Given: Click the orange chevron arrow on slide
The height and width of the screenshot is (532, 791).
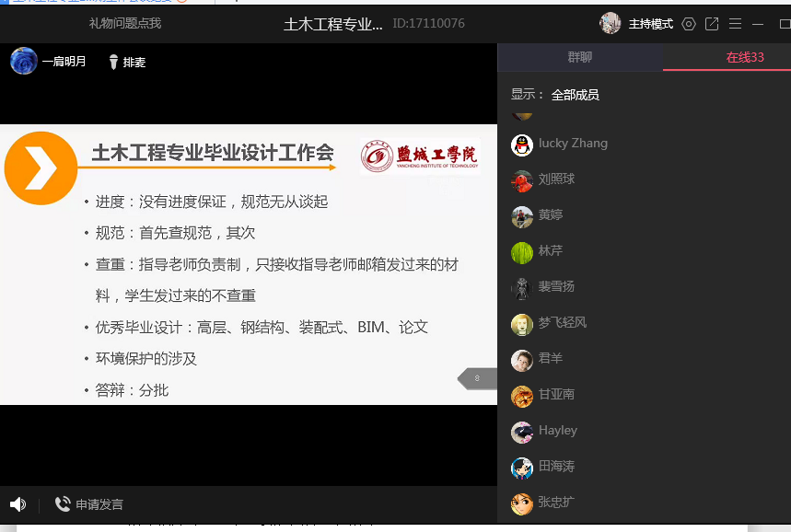Looking at the screenshot, I should pos(41,168).
